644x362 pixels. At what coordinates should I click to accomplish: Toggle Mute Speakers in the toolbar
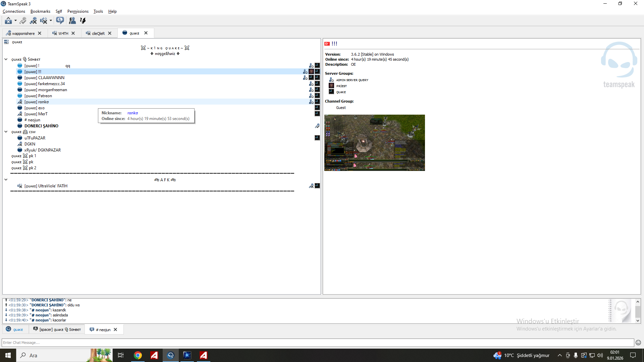pyautogui.click(x=44, y=21)
